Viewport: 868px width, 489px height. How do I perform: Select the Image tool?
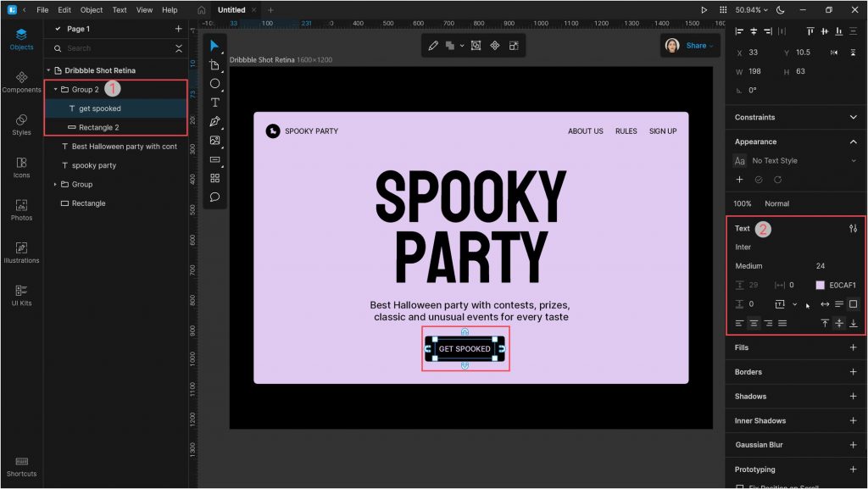coord(214,140)
